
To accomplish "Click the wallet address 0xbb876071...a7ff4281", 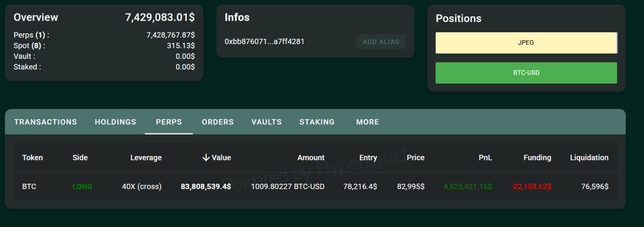I will (x=264, y=41).
